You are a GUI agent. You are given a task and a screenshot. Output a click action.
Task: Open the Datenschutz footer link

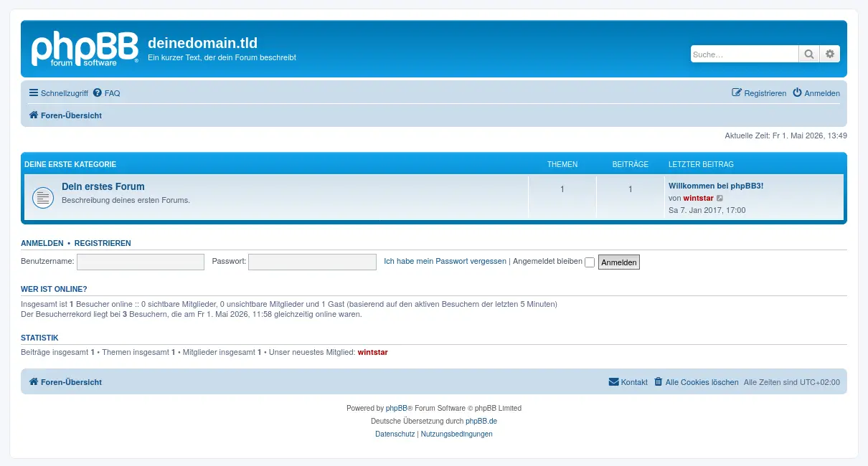(x=395, y=434)
